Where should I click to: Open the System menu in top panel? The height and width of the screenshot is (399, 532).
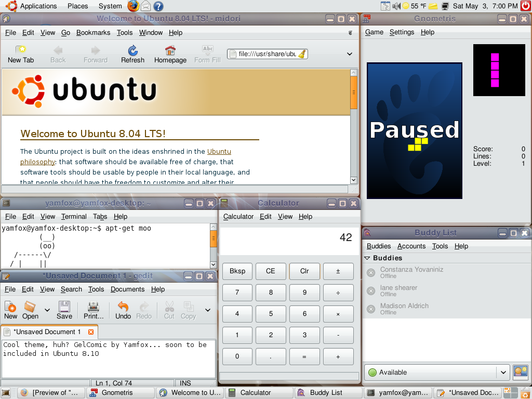point(110,6)
